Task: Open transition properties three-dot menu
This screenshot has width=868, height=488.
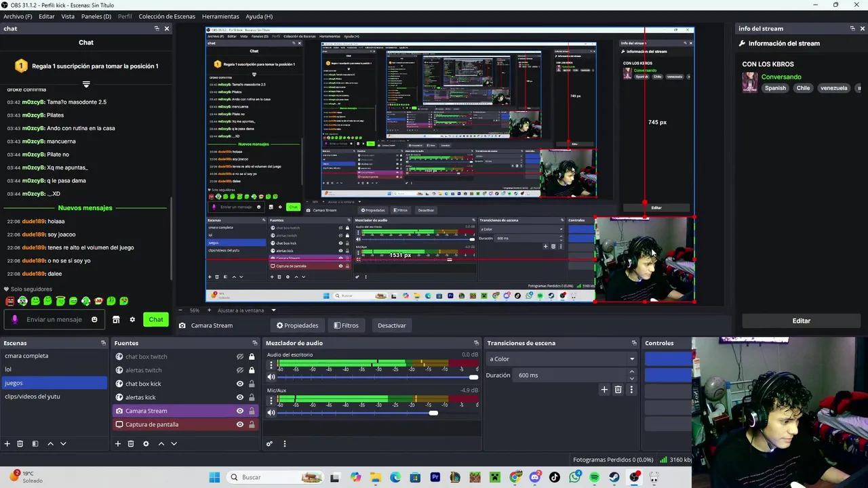Action: (x=631, y=390)
